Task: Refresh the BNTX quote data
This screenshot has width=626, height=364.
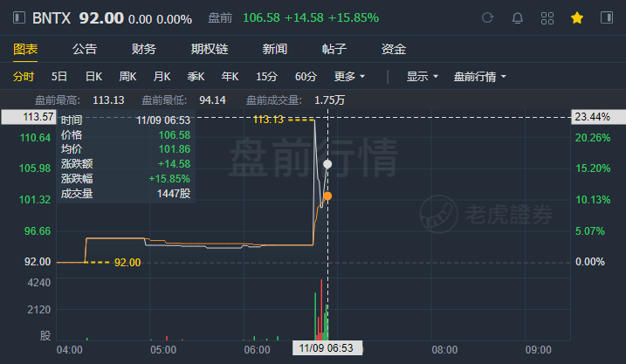Action: pos(487,17)
